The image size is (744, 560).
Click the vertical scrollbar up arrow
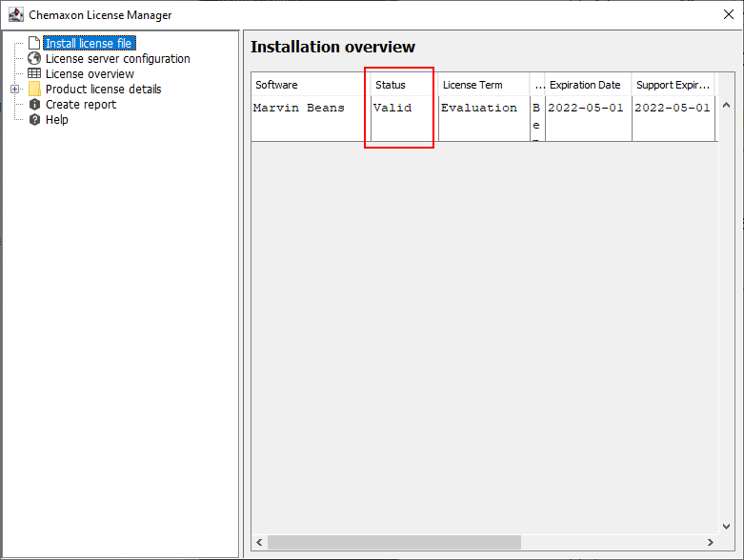[726, 106]
